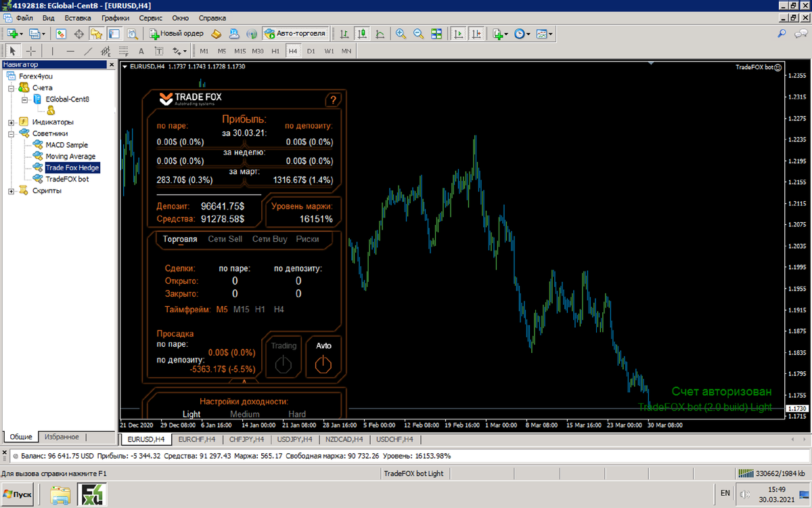This screenshot has height=508, width=812.
Task: Select the Text tool A icon
Action: [141, 51]
